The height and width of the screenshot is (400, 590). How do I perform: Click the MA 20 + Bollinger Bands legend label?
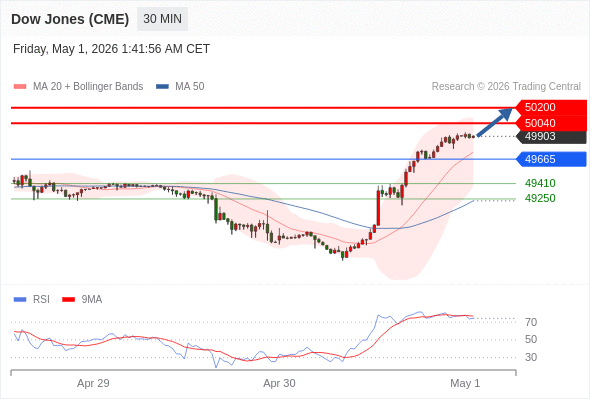pos(88,87)
